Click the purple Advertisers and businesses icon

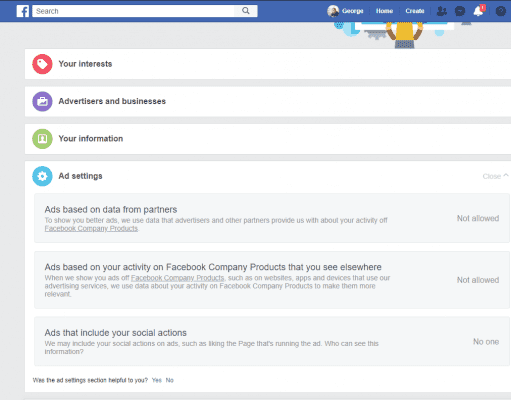pos(42,101)
